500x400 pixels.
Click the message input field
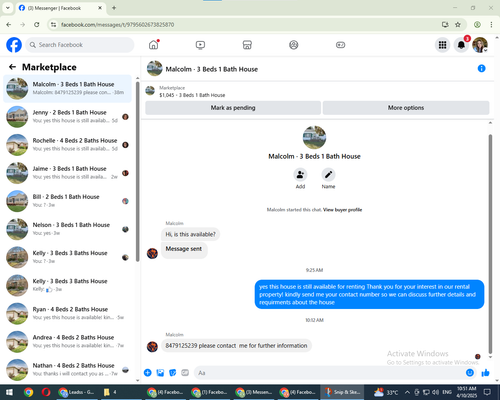coord(329,373)
